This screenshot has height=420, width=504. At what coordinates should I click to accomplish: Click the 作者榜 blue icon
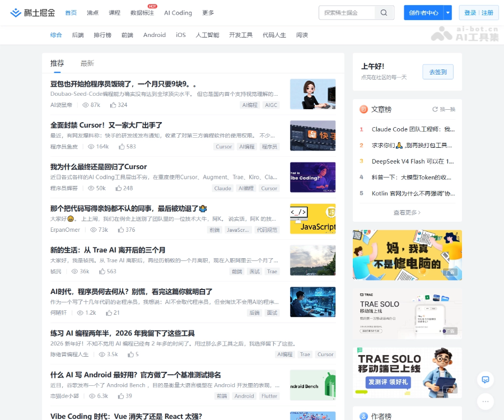[x=363, y=416]
